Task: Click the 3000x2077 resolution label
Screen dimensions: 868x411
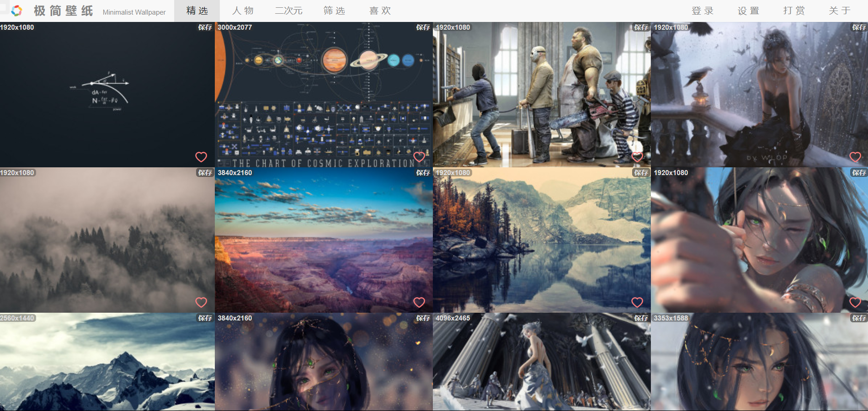Action: click(235, 27)
